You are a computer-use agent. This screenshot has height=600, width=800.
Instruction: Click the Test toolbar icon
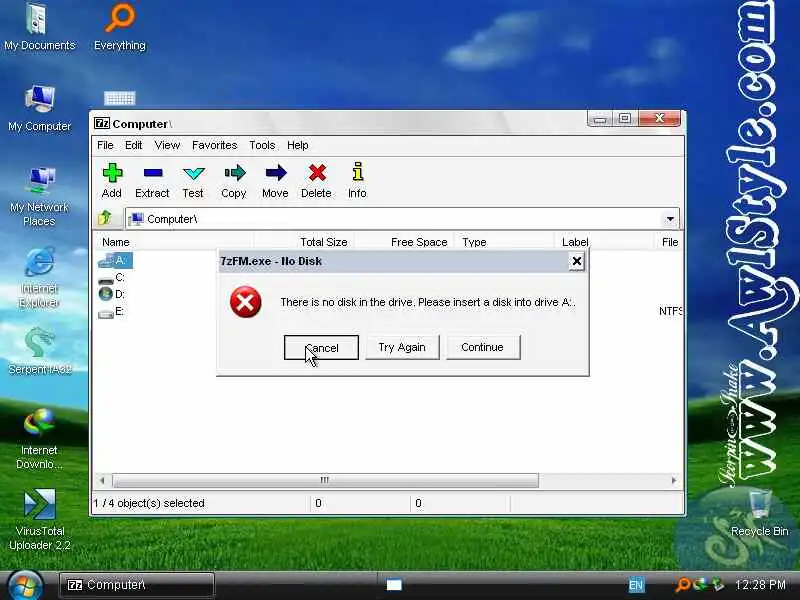click(x=193, y=180)
